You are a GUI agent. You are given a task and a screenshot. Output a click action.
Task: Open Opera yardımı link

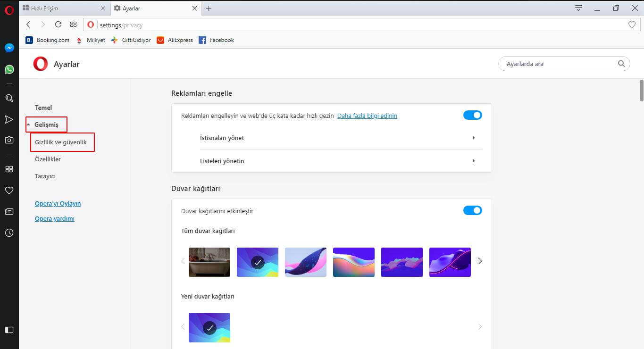coord(55,219)
